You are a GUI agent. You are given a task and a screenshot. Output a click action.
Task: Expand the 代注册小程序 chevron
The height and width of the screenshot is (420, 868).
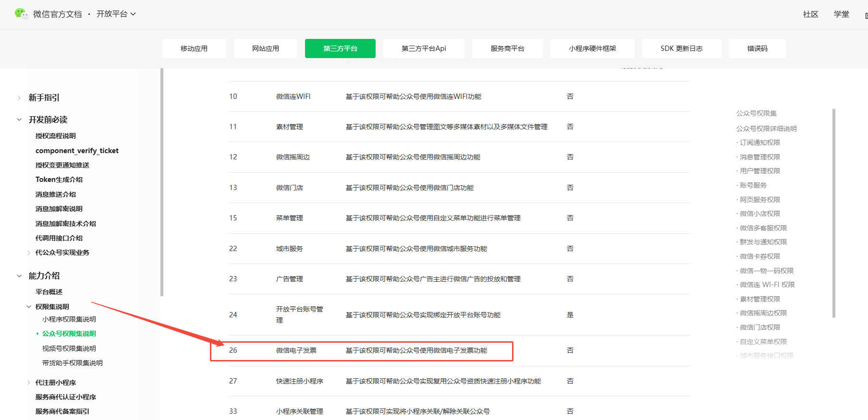(x=29, y=383)
